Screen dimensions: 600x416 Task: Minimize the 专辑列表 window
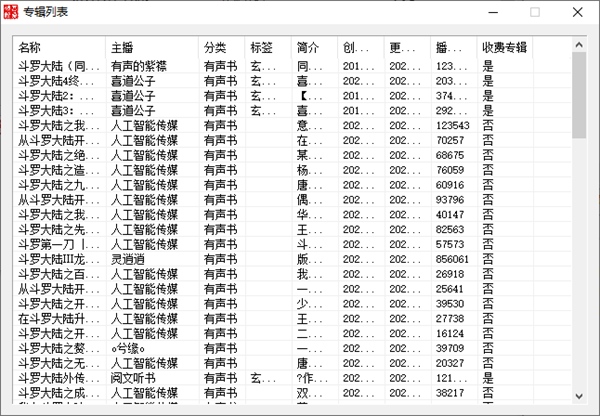click(x=489, y=13)
